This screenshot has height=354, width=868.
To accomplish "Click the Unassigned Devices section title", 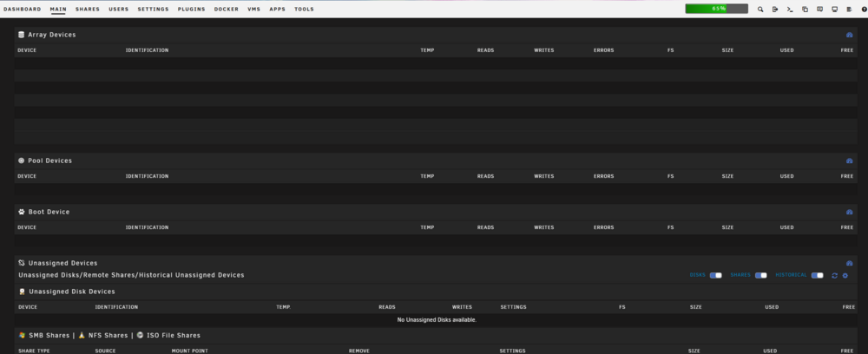I will (x=62, y=263).
